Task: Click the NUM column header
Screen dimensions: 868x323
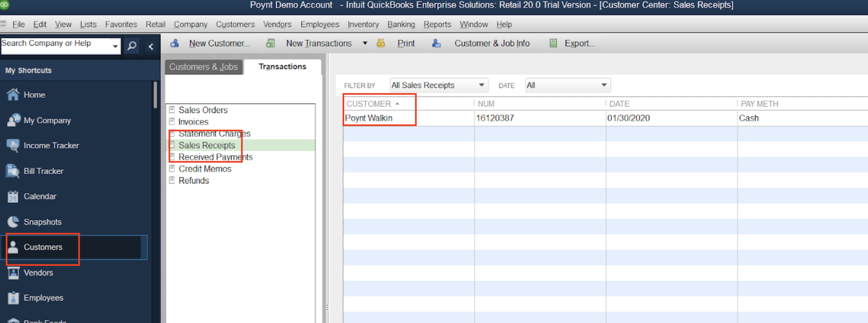Action: [x=540, y=104]
